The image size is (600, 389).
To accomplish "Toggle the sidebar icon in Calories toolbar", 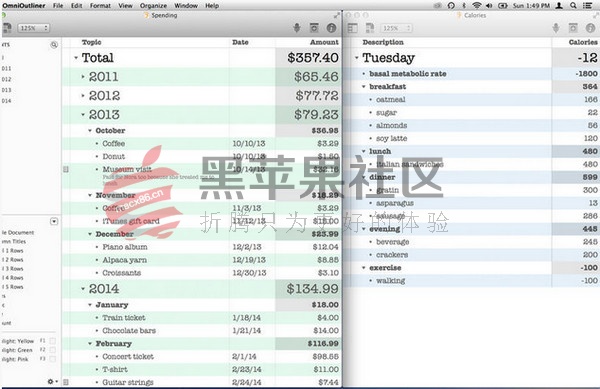I will (x=352, y=28).
